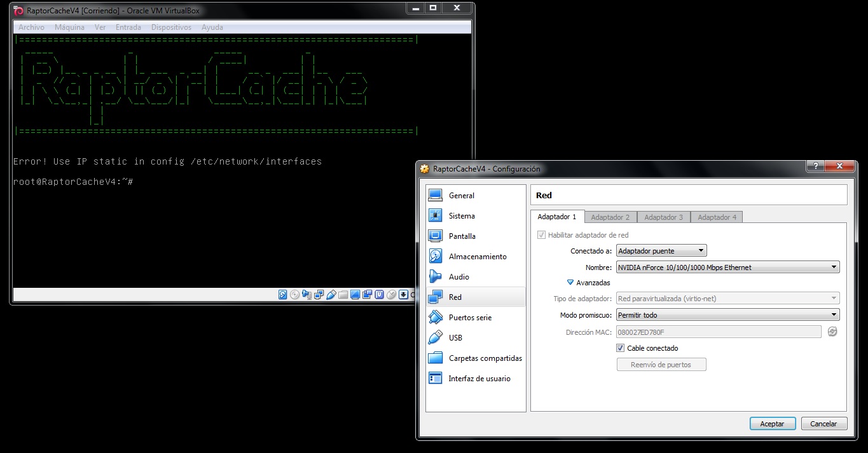Collapse the Avanzadas section triangle
The width and height of the screenshot is (868, 453).
pos(570,283)
